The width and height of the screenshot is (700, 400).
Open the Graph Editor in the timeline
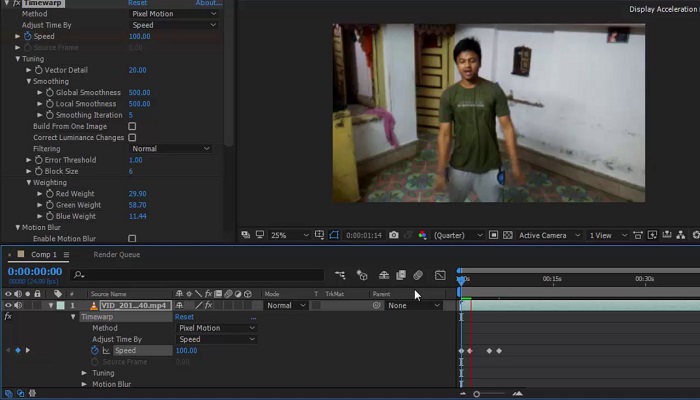pyautogui.click(x=440, y=275)
